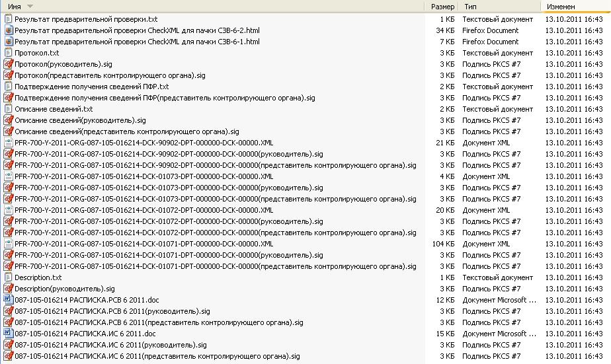Click the 12 КБ size value
The image size is (611, 364).
445,300
